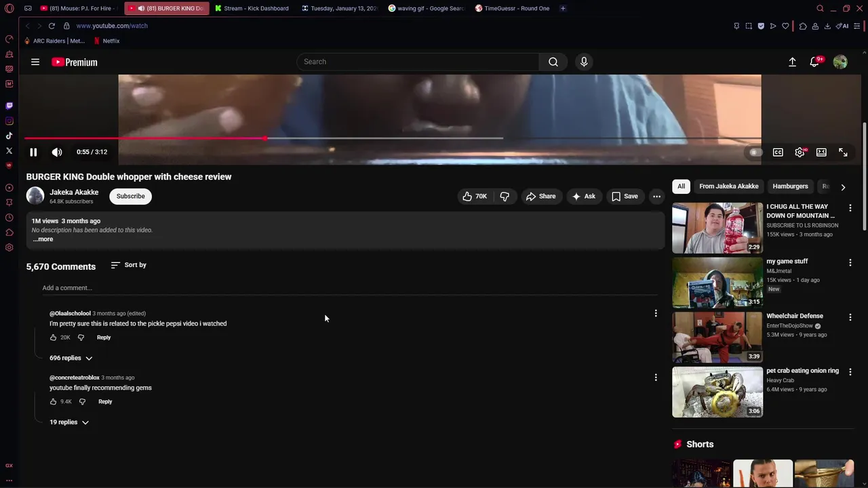Screen dimensions: 868x488
Task: Pause the video
Action: [x=33, y=152]
